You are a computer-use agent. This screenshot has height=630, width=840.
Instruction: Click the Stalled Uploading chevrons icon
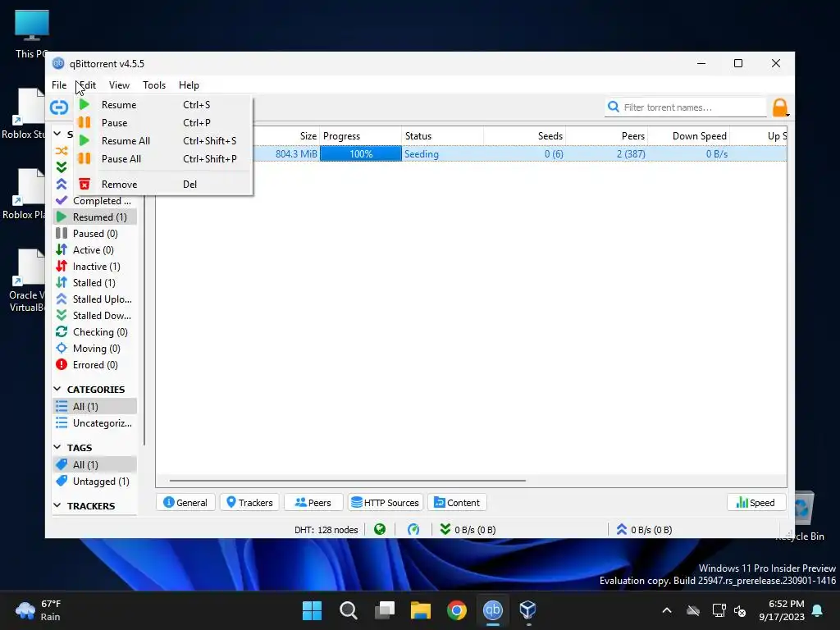[62, 299]
